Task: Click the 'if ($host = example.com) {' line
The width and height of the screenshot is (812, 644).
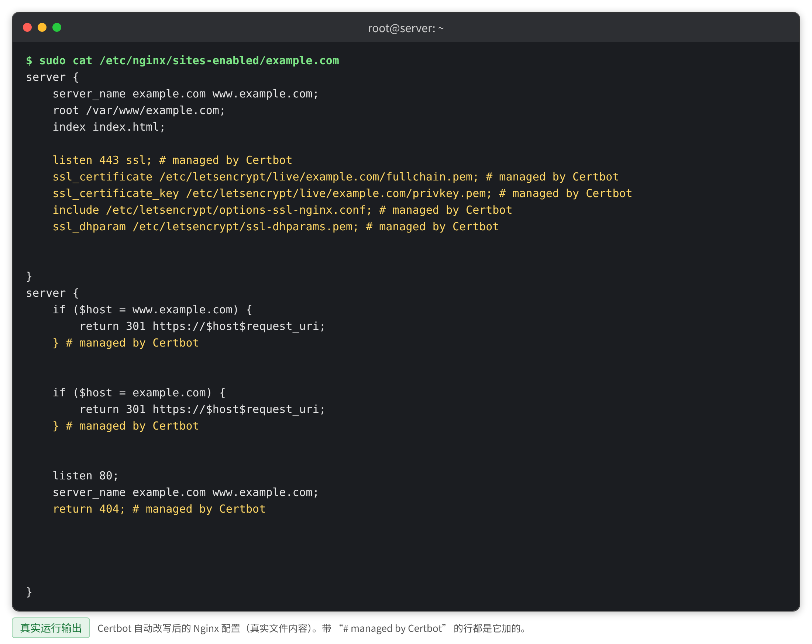Action: 139,392
